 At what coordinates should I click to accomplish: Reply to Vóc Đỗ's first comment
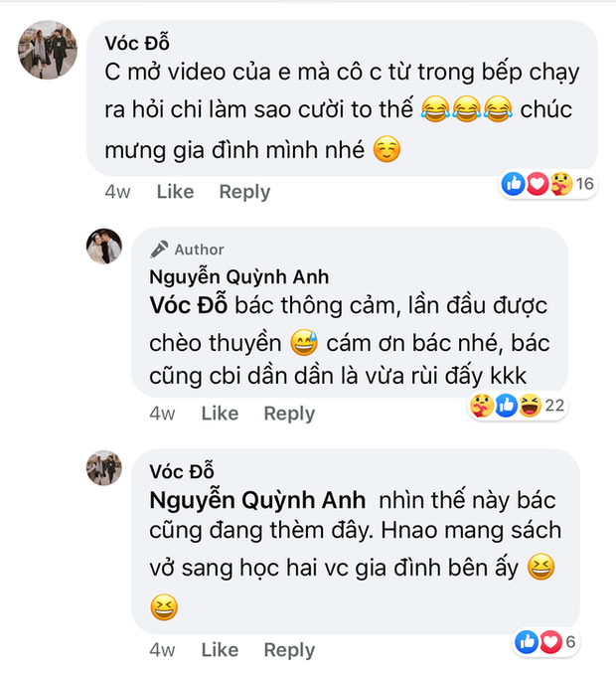[x=244, y=191]
